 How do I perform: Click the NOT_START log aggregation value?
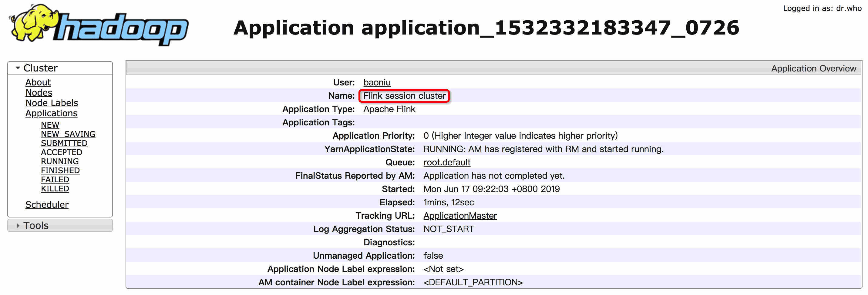point(449,229)
